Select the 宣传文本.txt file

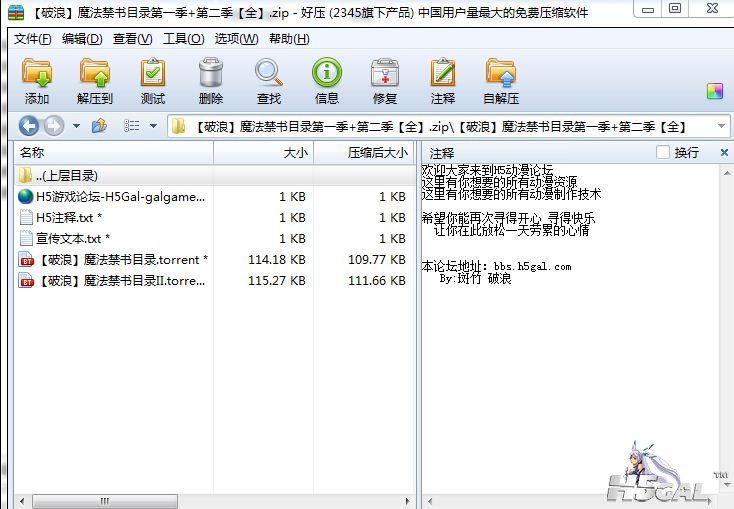point(68,239)
